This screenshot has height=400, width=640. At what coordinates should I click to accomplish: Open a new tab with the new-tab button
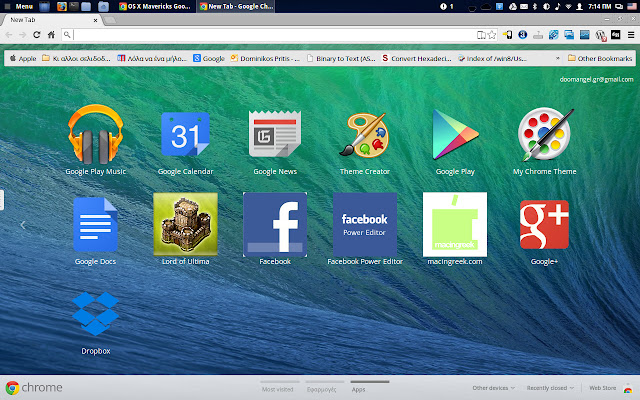coord(109,20)
